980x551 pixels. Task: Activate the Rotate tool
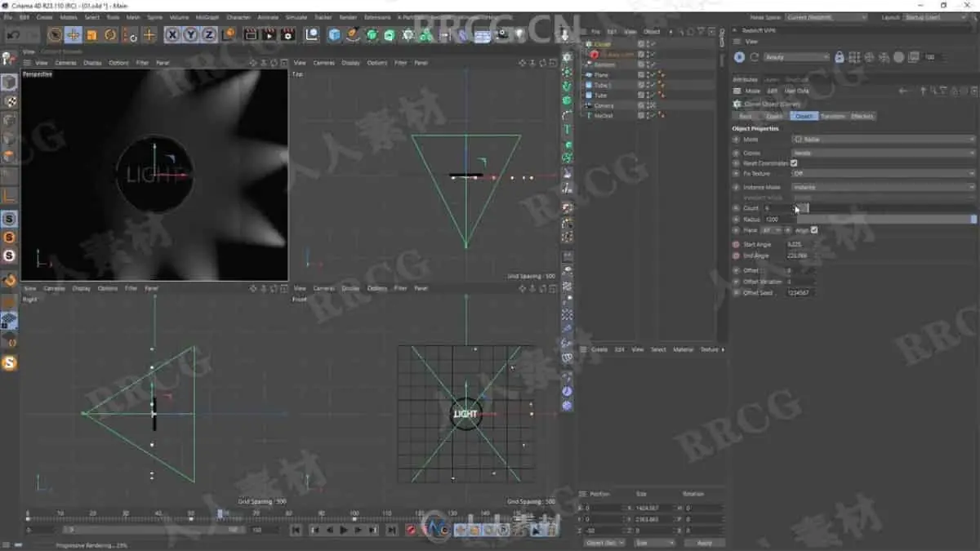(x=110, y=34)
